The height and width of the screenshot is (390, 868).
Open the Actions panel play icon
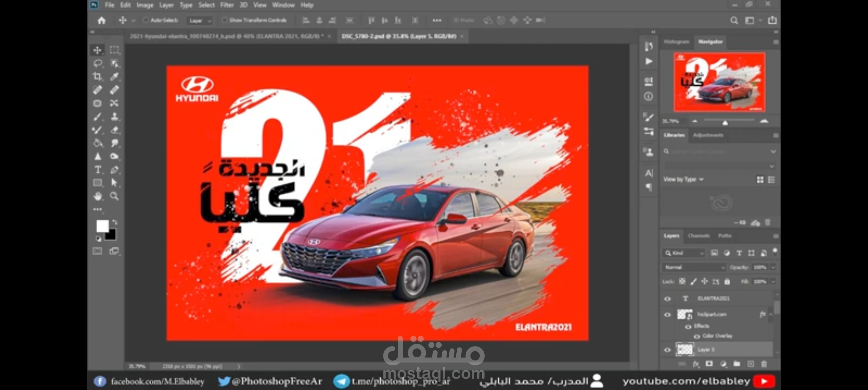tap(649, 62)
